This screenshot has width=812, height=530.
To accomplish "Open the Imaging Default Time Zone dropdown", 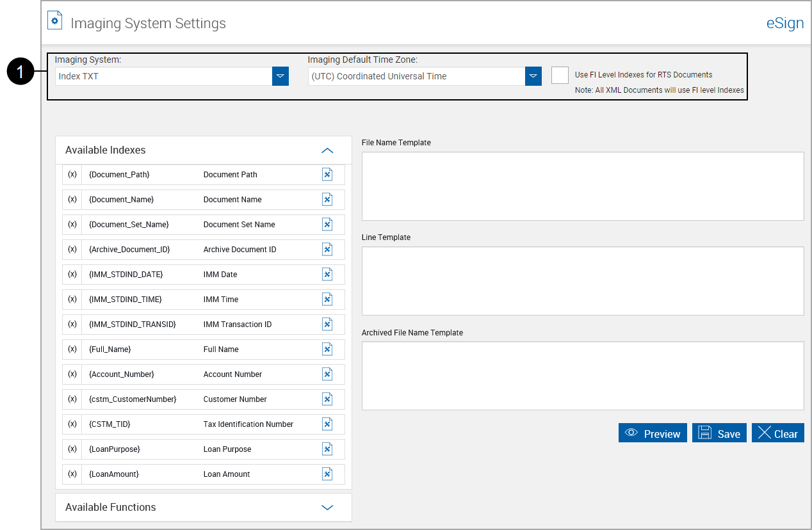I will click(533, 76).
